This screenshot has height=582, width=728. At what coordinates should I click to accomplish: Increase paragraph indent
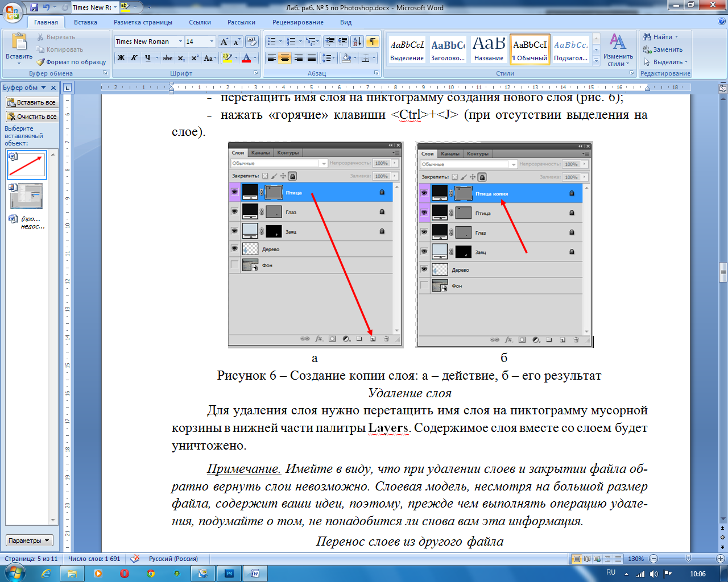pyautogui.click(x=343, y=41)
